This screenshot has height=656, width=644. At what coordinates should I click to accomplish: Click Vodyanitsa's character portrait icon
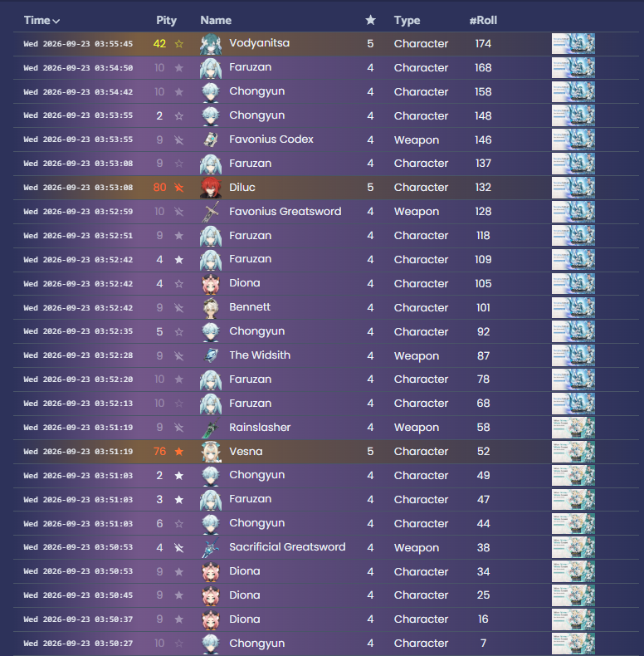click(x=211, y=44)
